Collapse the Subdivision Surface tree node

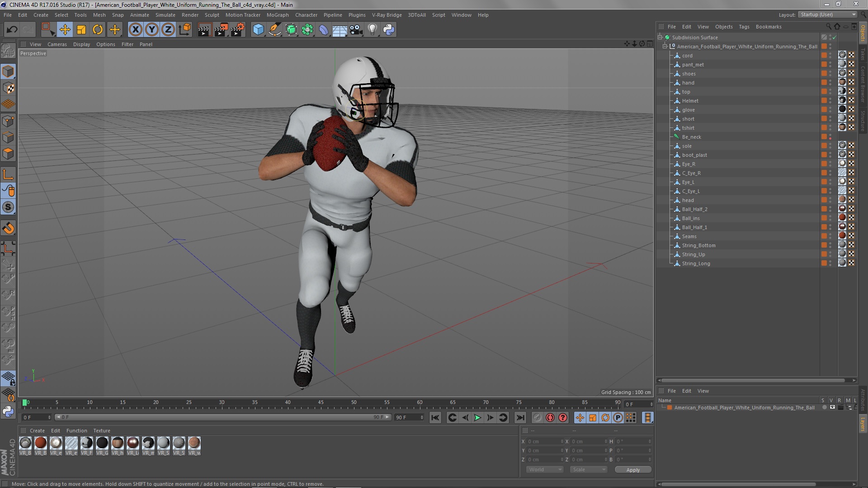[660, 38]
